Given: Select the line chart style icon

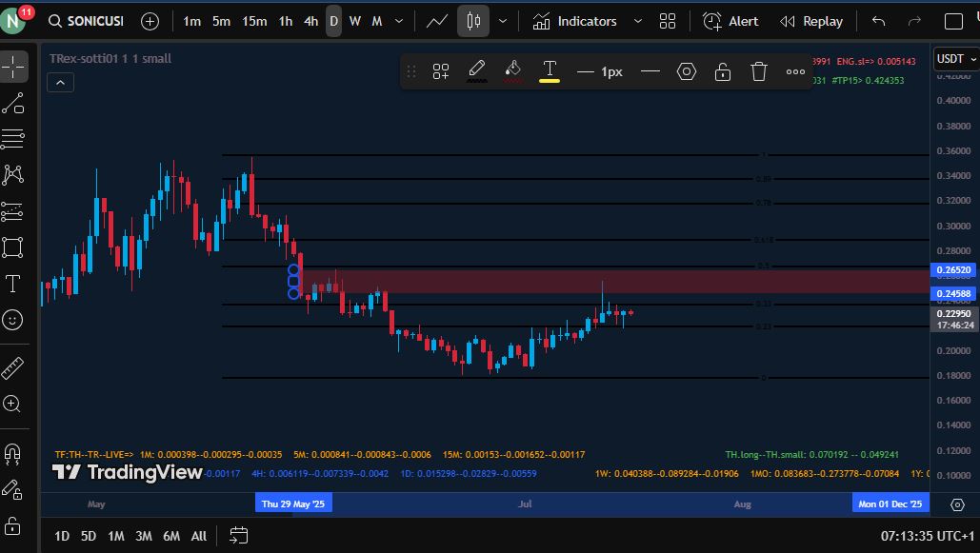Looking at the screenshot, I should pyautogui.click(x=436, y=21).
